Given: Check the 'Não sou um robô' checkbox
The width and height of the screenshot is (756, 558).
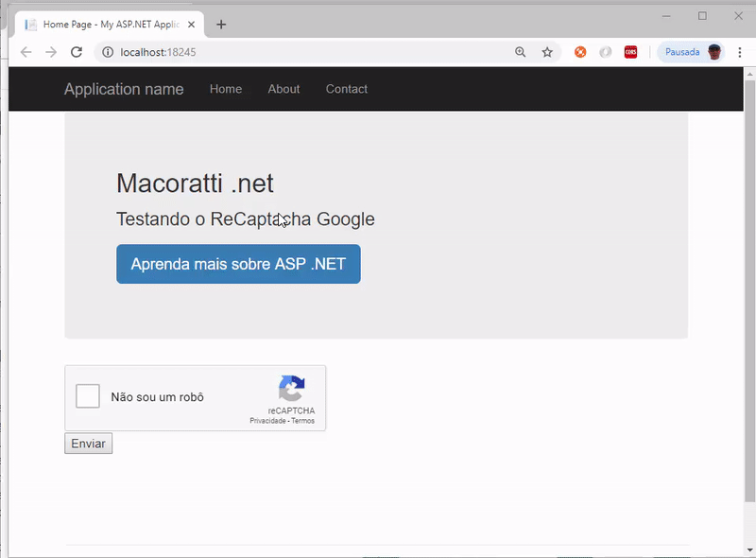Looking at the screenshot, I should [88, 396].
